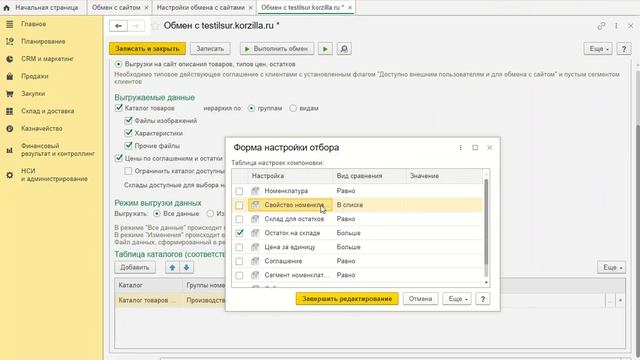
Task: Enable the Цена за единицу checkbox
Action: (239, 247)
